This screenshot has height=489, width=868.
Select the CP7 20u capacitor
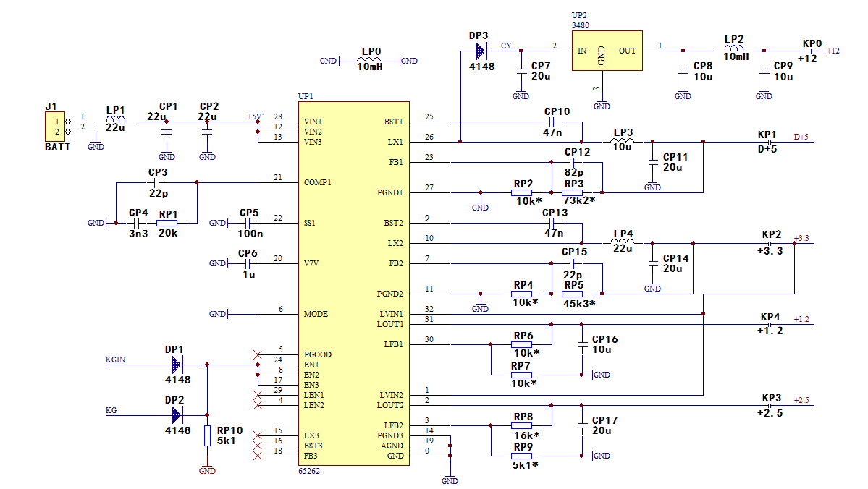coord(521,71)
